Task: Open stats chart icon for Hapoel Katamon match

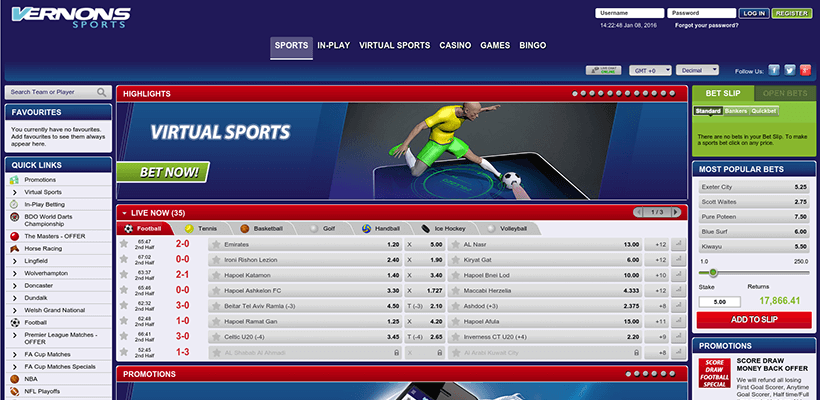Action: (x=678, y=275)
